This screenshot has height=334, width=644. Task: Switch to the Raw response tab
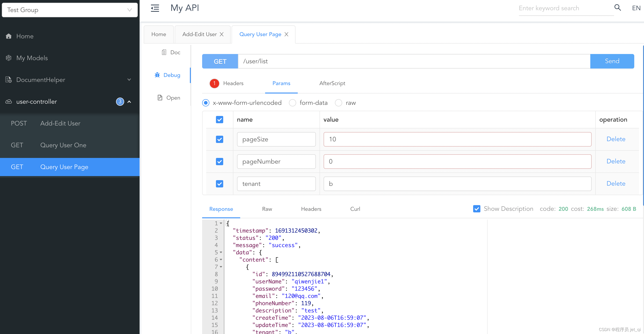coord(267,209)
